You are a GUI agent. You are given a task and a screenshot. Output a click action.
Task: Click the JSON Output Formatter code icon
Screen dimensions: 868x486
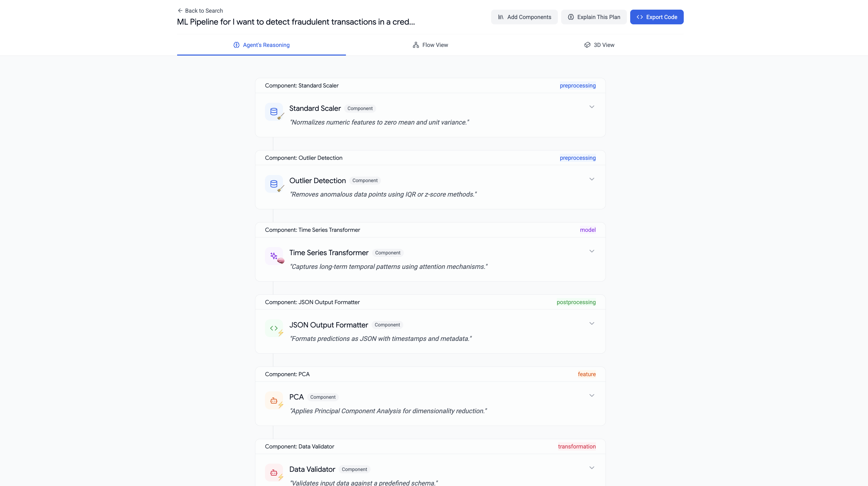click(x=274, y=328)
